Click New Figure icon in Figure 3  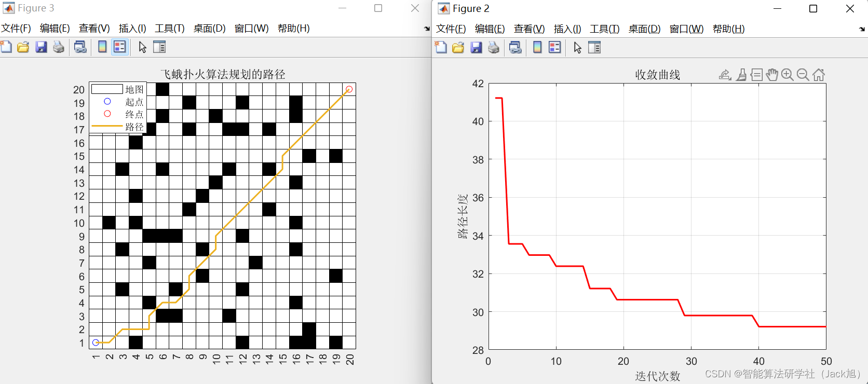coord(6,47)
